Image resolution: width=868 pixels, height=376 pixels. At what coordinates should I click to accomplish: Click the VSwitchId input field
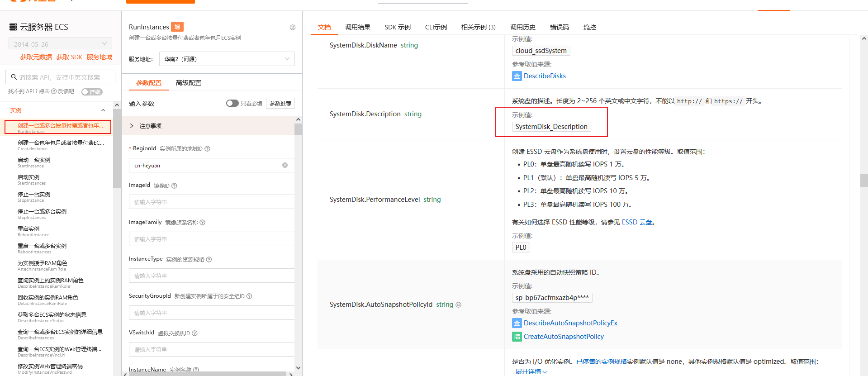[212, 349]
